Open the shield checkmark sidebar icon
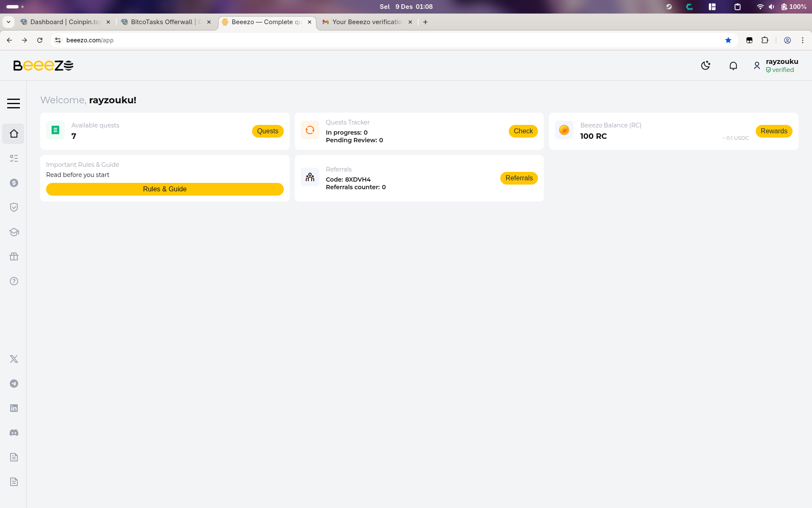 (14, 207)
